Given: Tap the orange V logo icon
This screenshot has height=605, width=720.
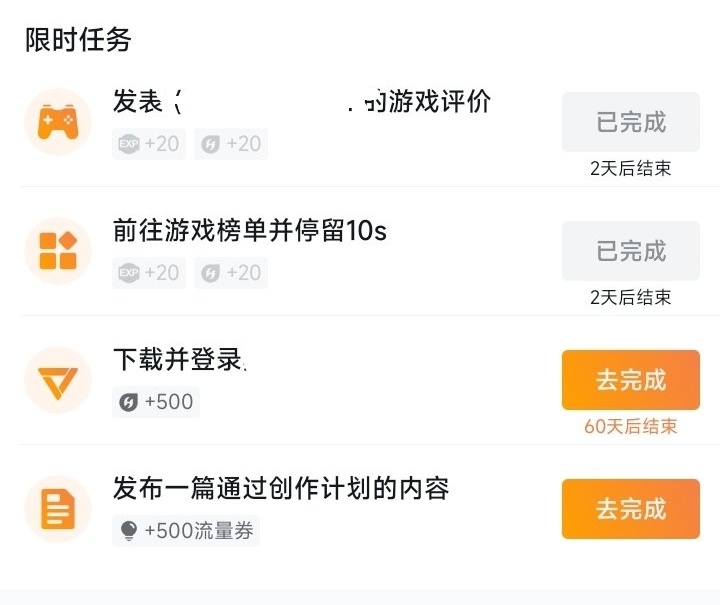Looking at the screenshot, I should click(58, 380).
